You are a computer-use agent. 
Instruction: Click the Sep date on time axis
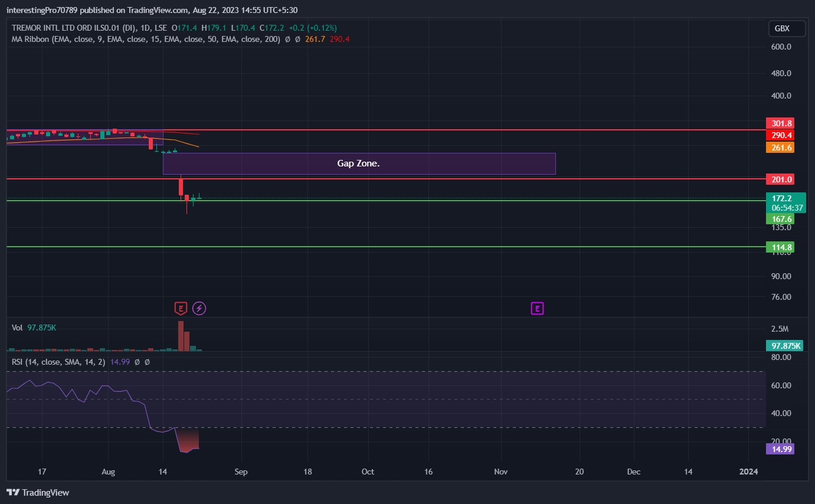pos(241,472)
